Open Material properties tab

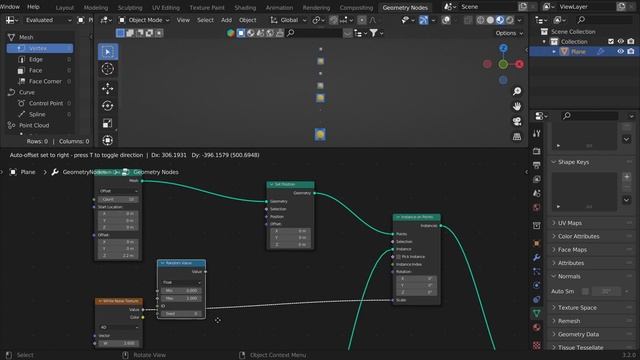[537, 327]
